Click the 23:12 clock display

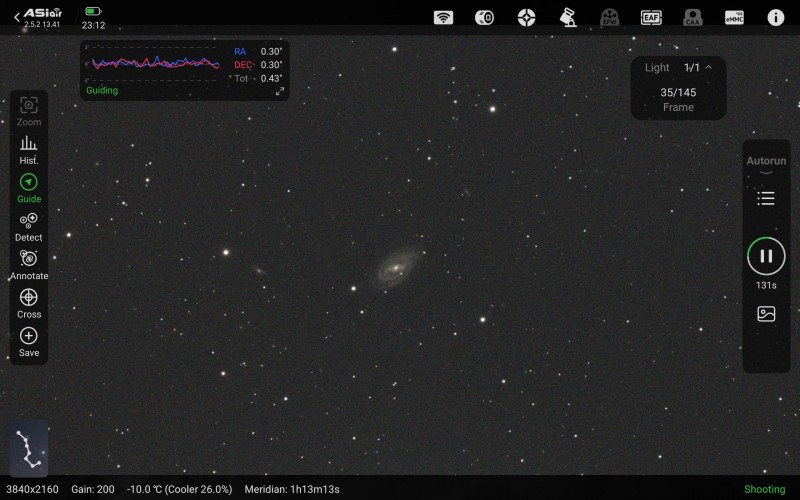coord(93,25)
